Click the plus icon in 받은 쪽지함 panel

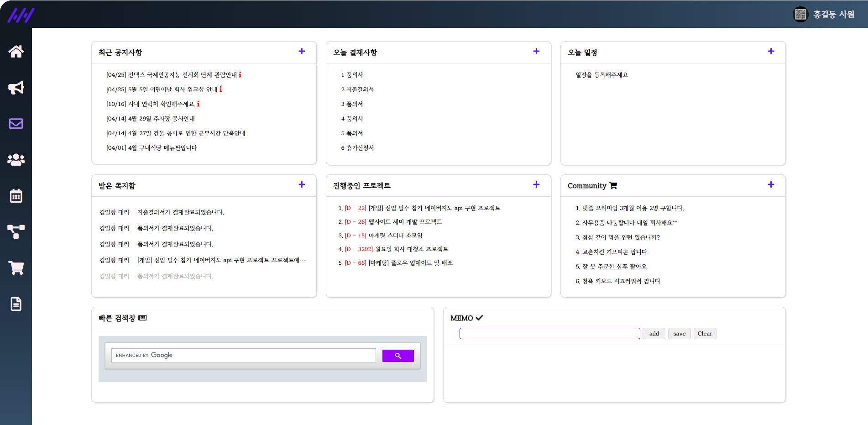click(x=302, y=185)
